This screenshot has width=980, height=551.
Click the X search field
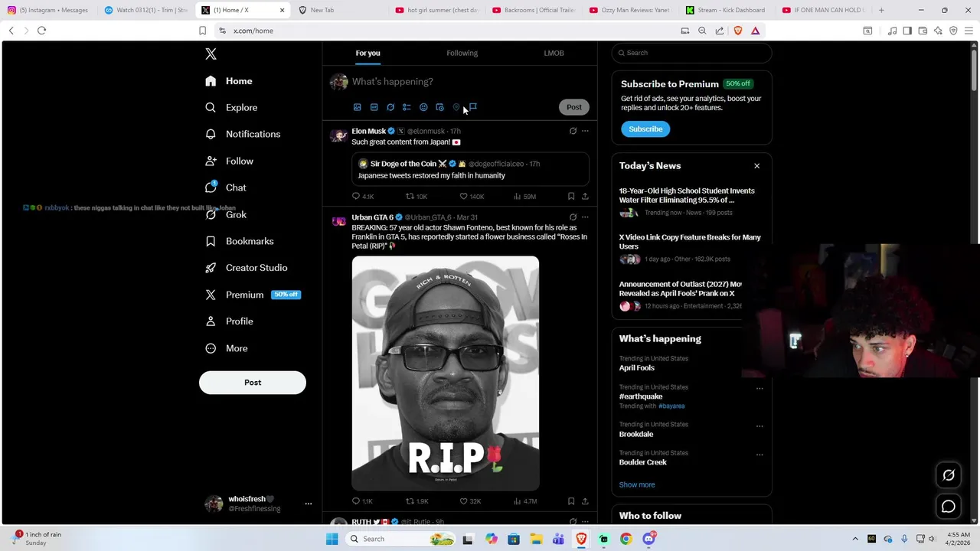(691, 53)
